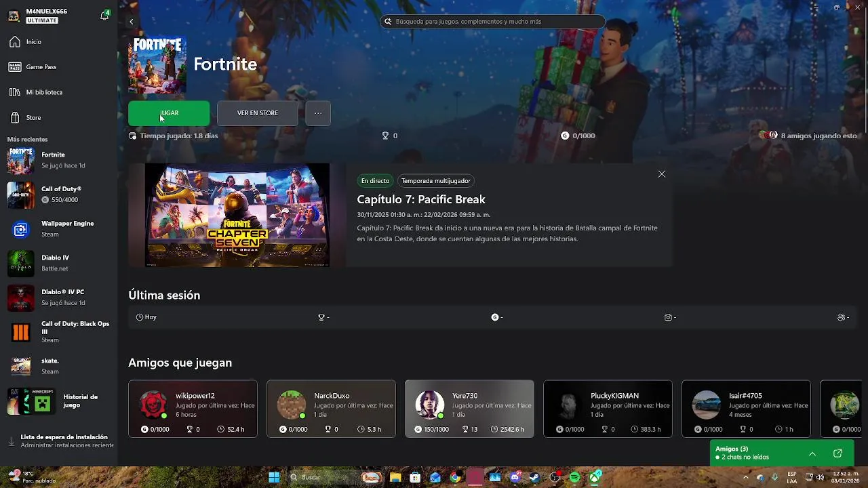
Task: Click NarckDuxo avatar icon
Action: pos(292,405)
